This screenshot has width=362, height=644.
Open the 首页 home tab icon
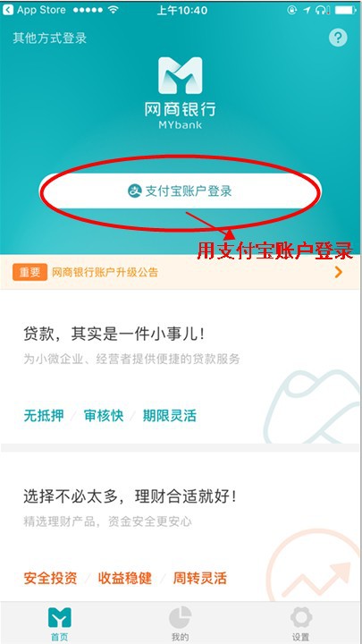tap(60, 617)
